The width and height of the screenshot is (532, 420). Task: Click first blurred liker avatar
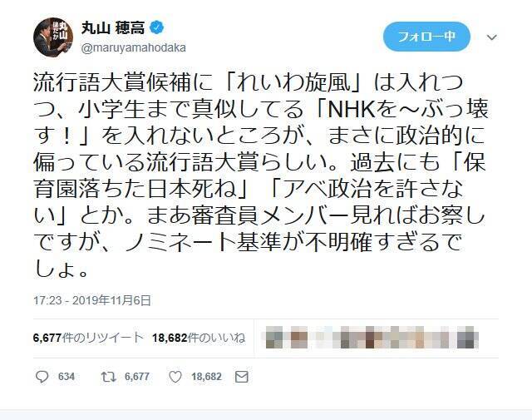click(x=274, y=338)
